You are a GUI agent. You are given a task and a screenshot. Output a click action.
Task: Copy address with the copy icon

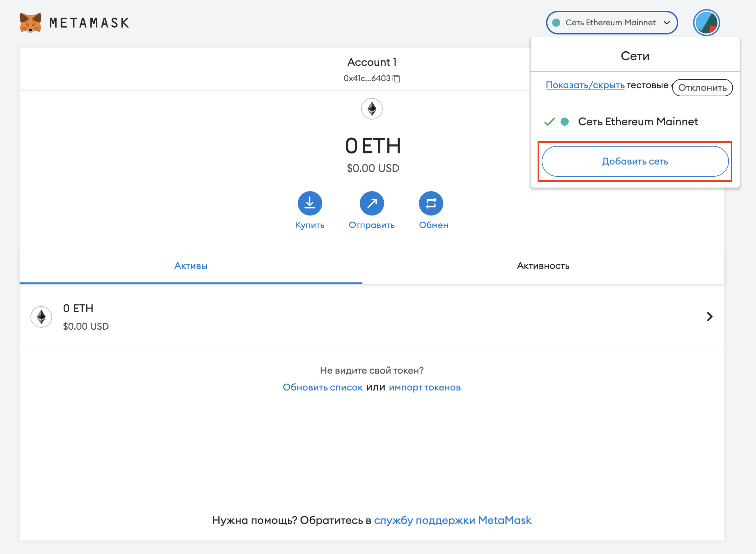point(397,79)
